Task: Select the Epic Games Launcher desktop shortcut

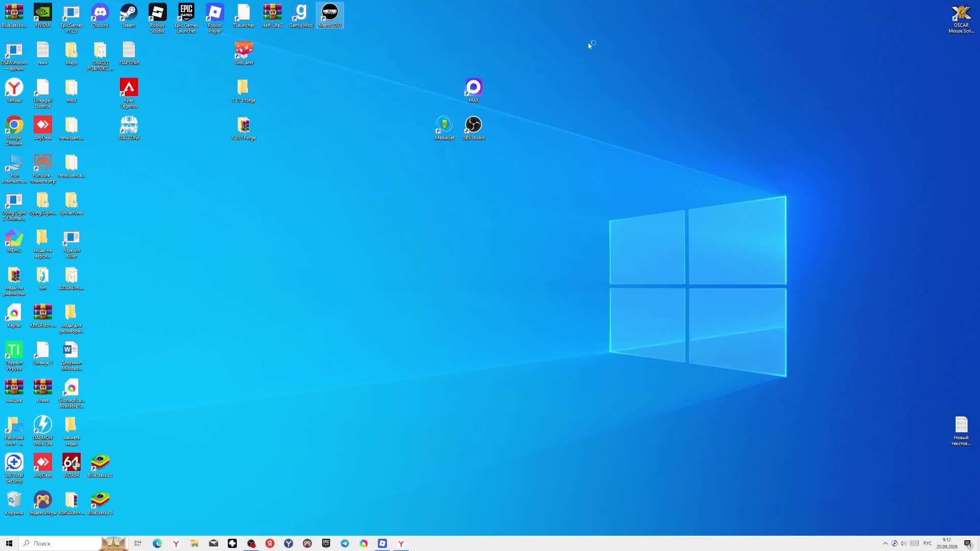Action: [x=186, y=18]
